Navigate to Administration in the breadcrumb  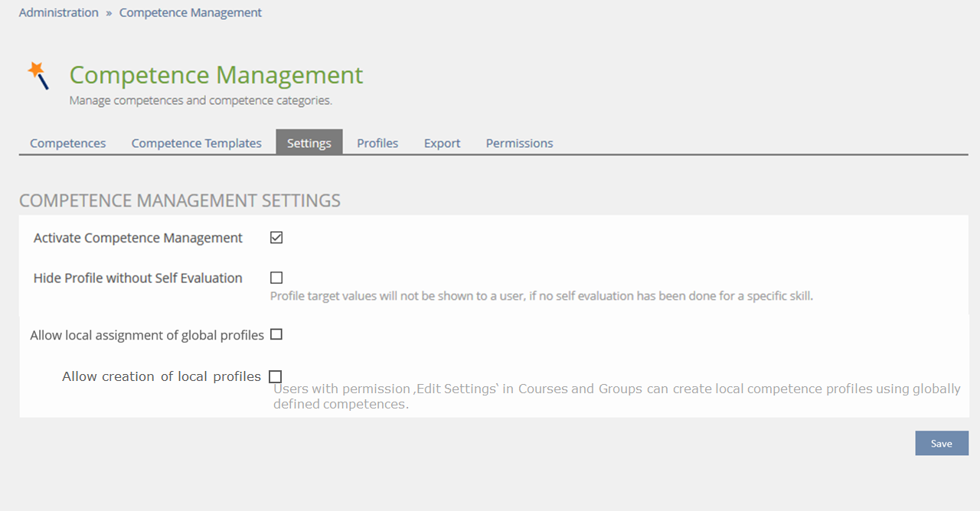click(x=59, y=12)
